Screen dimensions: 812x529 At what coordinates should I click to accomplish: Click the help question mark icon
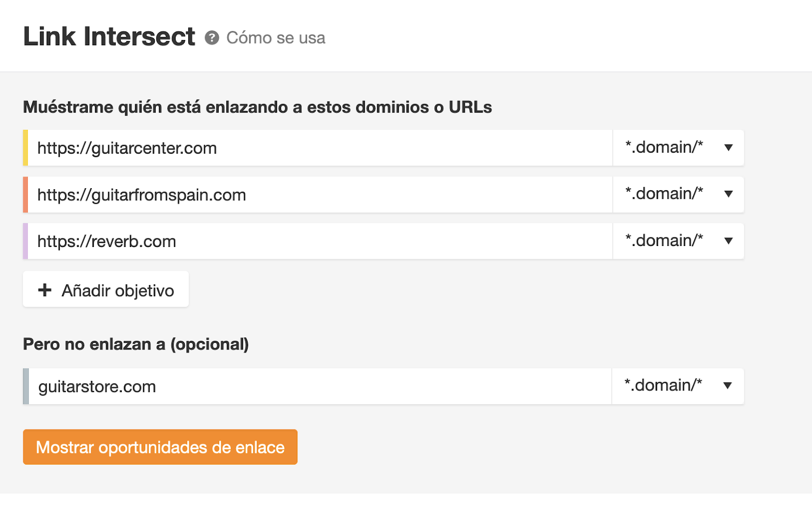click(x=212, y=38)
